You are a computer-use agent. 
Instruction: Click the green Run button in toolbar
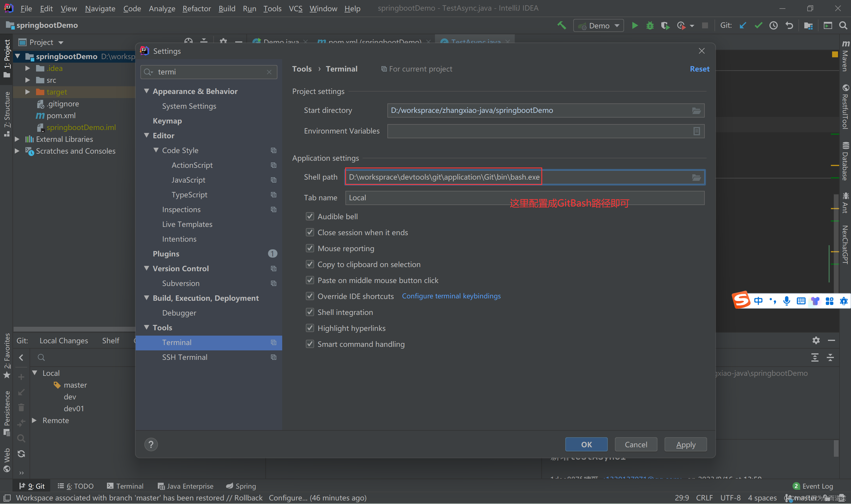coord(634,25)
